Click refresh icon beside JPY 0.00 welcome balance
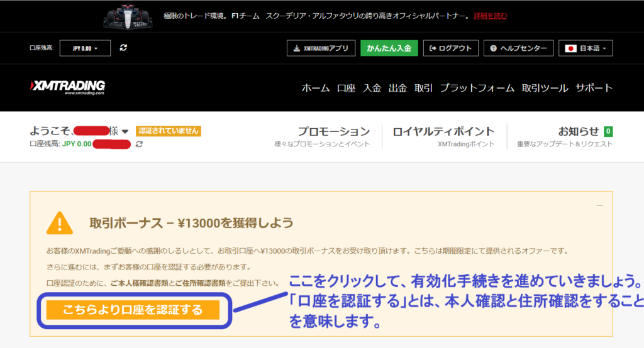This screenshot has height=348, width=644. 139,144
